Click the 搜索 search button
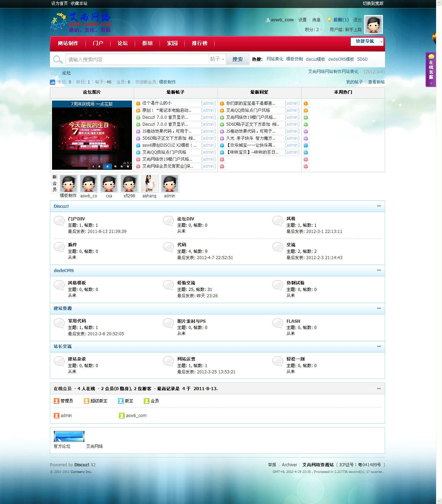Image resolution: width=442 pixels, height=504 pixels. pyautogui.click(x=237, y=59)
